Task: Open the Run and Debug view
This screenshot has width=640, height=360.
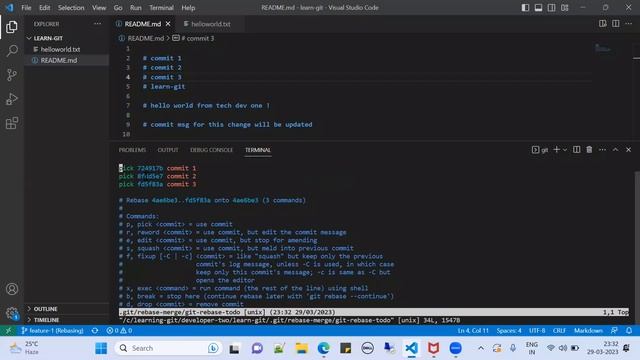Action: [12, 99]
